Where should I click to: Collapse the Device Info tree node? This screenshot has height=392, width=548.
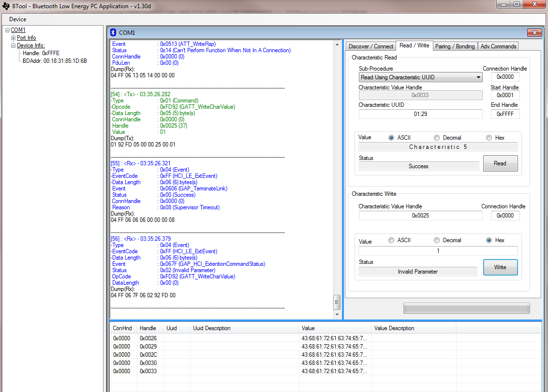13,45
